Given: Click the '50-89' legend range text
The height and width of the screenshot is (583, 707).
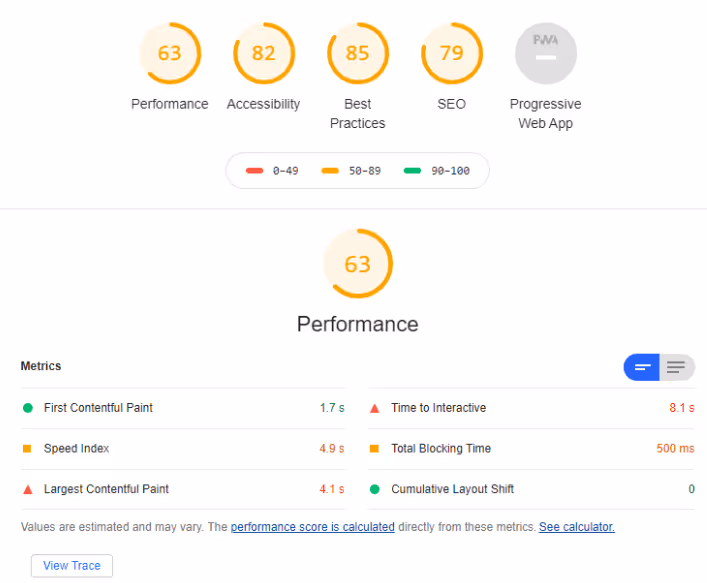Looking at the screenshot, I should (x=365, y=171).
